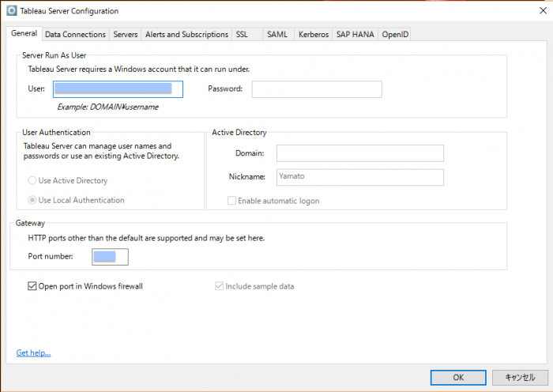Focus the Password input field
553x392 pixels.
pyautogui.click(x=316, y=89)
